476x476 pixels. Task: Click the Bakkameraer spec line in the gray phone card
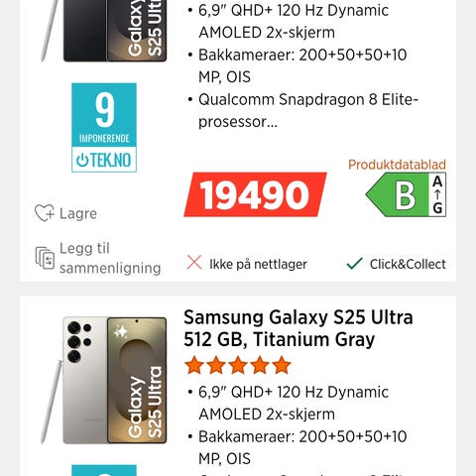[x=302, y=447]
